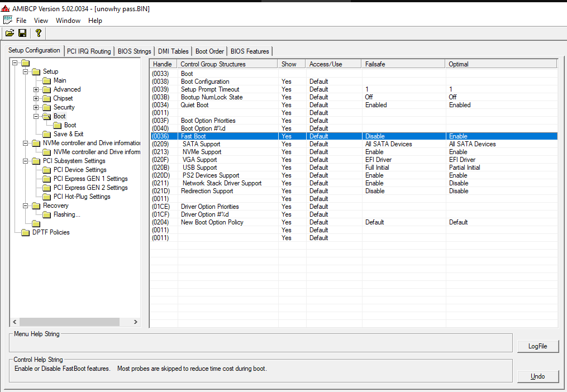This screenshot has width=567, height=392.
Task: Expand the Advanced tree node
Action: coord(36,89)
